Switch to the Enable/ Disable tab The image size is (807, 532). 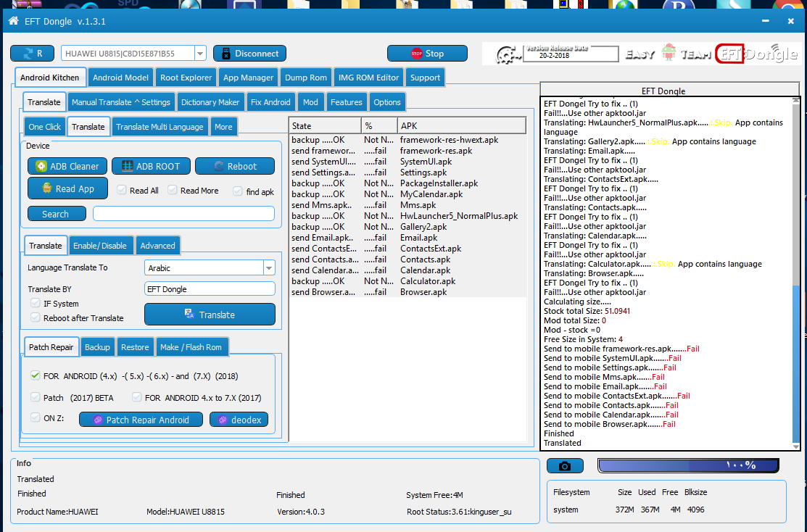point(100,246)
